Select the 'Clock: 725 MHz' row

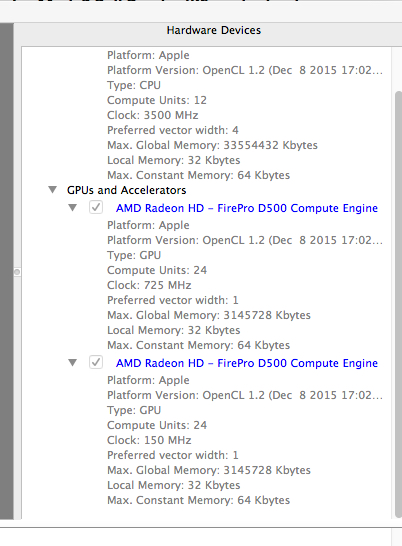[x=149, y=285]
